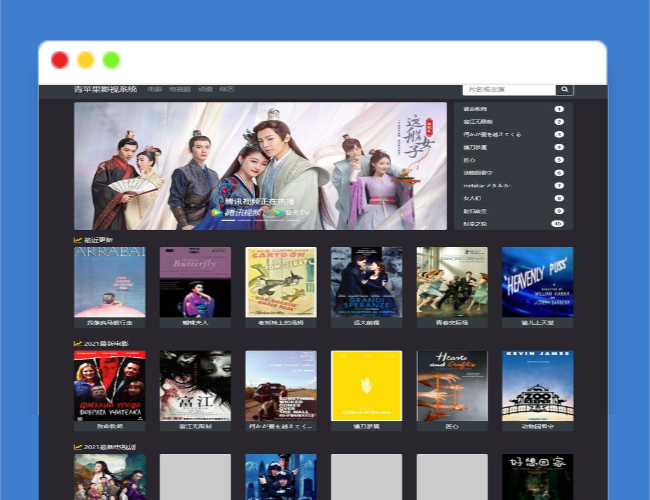The height and width of the screenshot is (500, 650).
Task: Open the 蝴蝶夫人 Butterfly poster
Action: (x=195, y=282)
